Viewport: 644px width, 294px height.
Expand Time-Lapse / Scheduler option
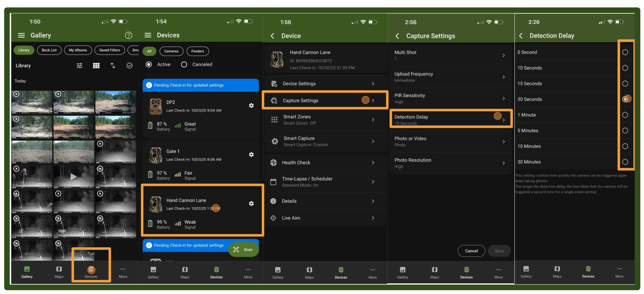click(325, 182)
